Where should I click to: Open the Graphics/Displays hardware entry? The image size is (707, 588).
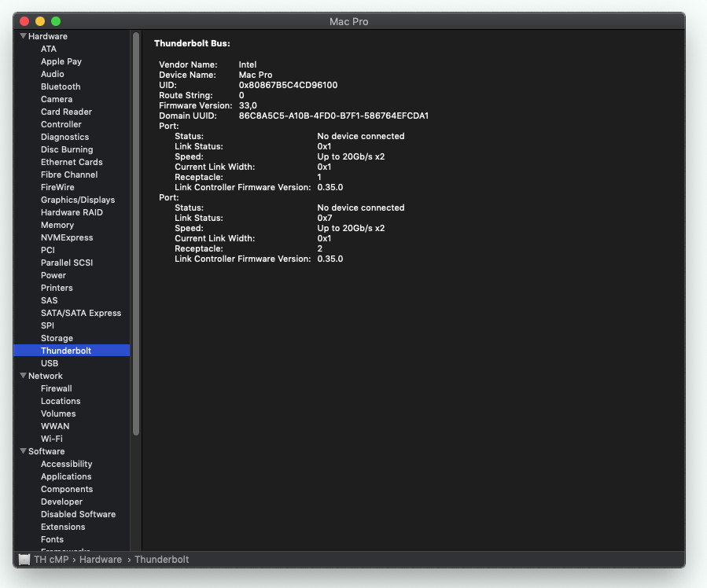pyautogui.click(x=78, y=200)
